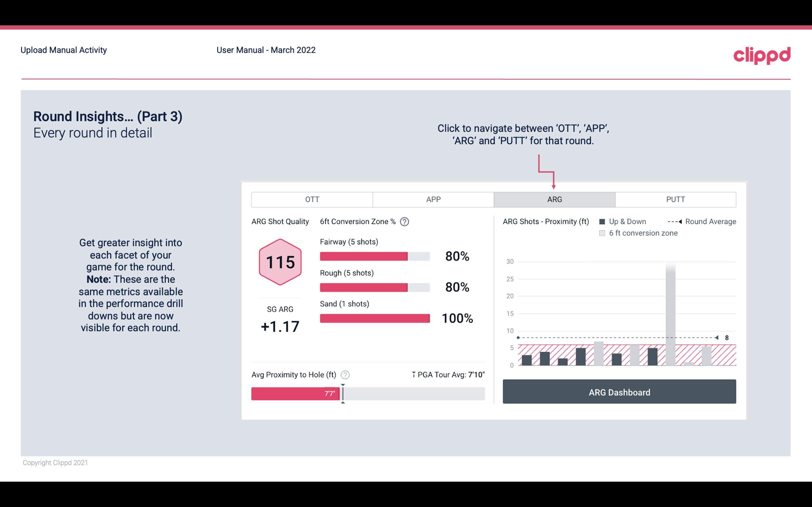Viewport: 812px width, 507px height.
Task: Click the Up & Down legend icon
Action: pos(603,221)
